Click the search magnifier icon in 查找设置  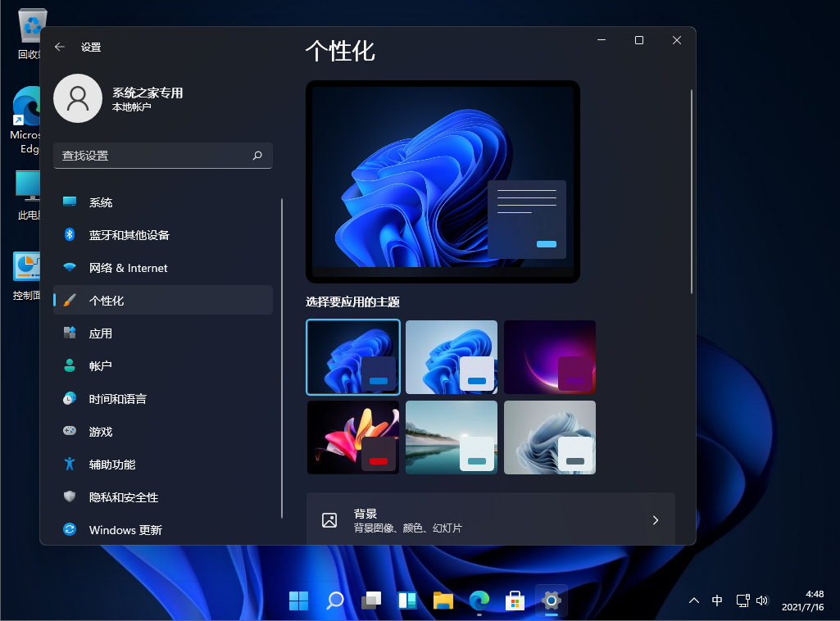257,155
